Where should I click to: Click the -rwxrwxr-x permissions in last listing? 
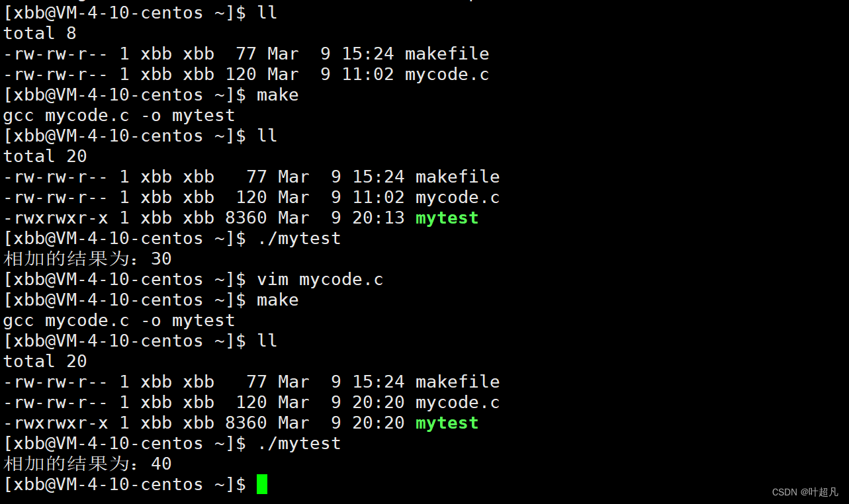tap(56, 423)
